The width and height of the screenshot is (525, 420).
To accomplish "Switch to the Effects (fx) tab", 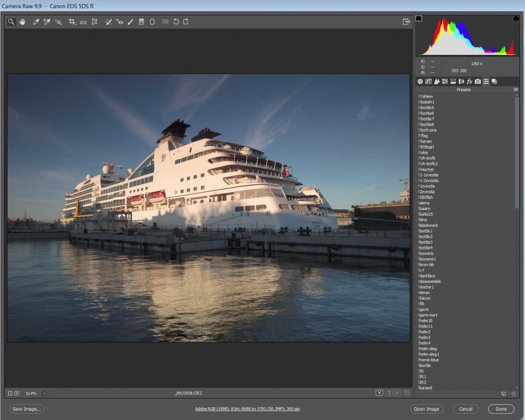I will pos(469,81).
